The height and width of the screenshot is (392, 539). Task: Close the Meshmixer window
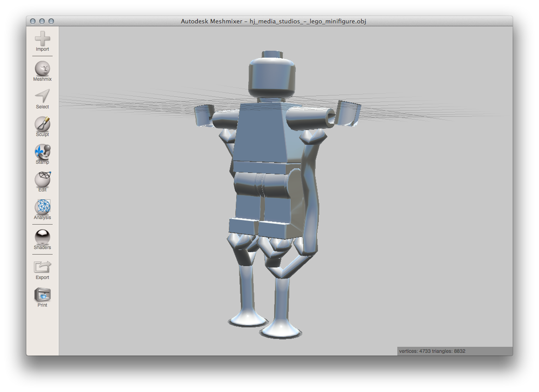point(33,21)
